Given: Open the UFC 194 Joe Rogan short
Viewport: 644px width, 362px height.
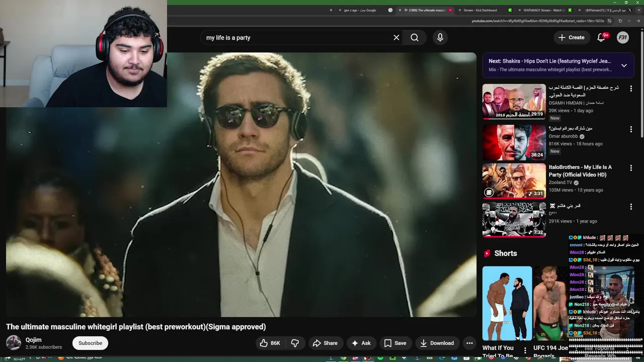Looking at the screenshot, I should [x=551, y=303].
